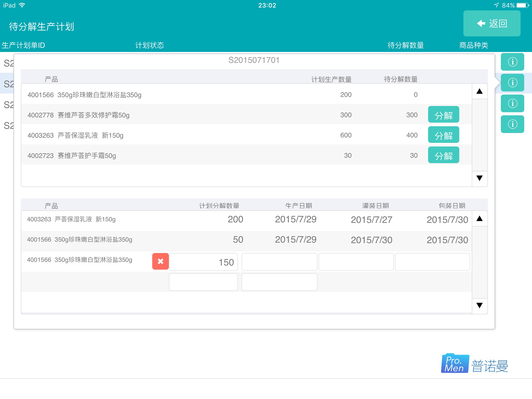This screenshot has width=532, height=399.
Task: Click the empty 包装日期 field in 150 row
Action: pos(432,262)
